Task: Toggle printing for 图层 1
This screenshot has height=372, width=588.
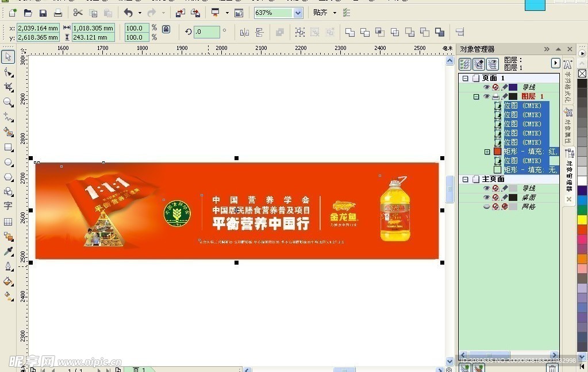Action: point(494,96)
